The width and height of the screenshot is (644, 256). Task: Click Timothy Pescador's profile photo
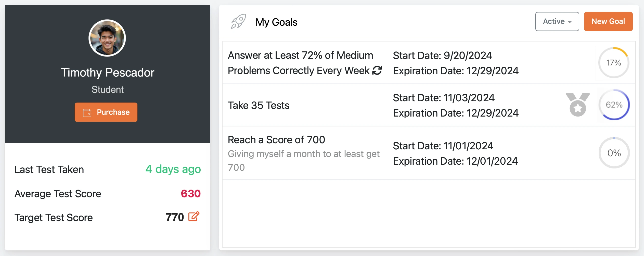point(107,38)
